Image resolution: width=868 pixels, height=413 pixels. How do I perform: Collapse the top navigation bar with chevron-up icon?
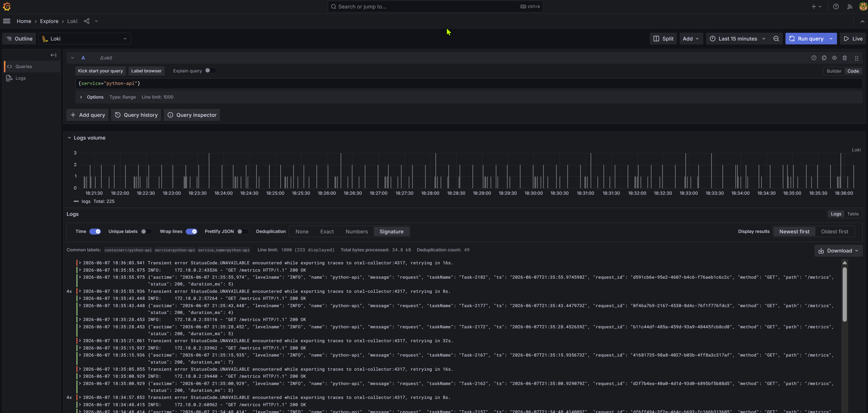[862, 21]
